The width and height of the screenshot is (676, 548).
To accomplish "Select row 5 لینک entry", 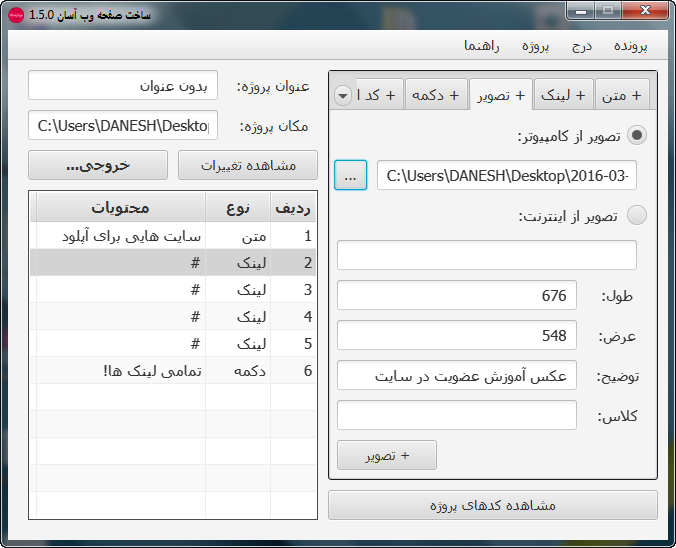I will 173,344.
